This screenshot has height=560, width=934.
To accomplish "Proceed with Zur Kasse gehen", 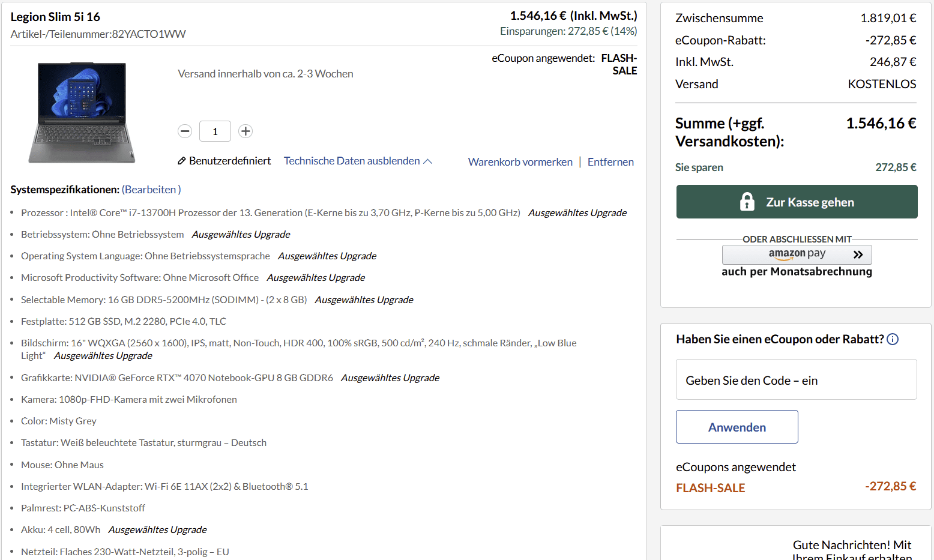I will pyautogui.click(x=797, y=202).
